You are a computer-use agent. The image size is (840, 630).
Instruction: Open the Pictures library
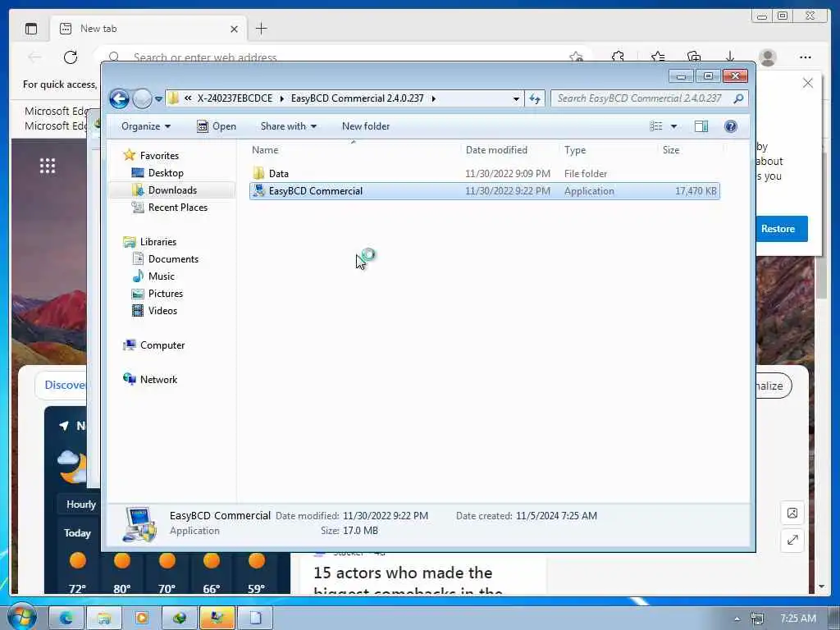pyautogui.click(x=166, y=294)
